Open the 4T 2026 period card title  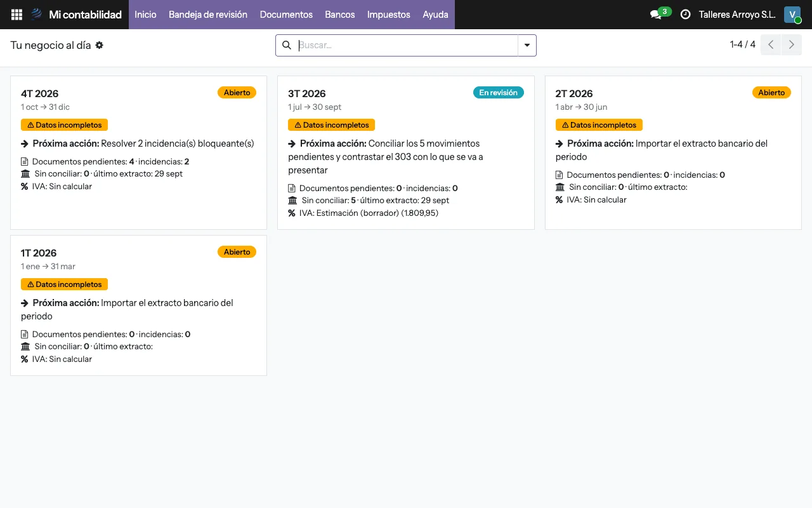40,94
